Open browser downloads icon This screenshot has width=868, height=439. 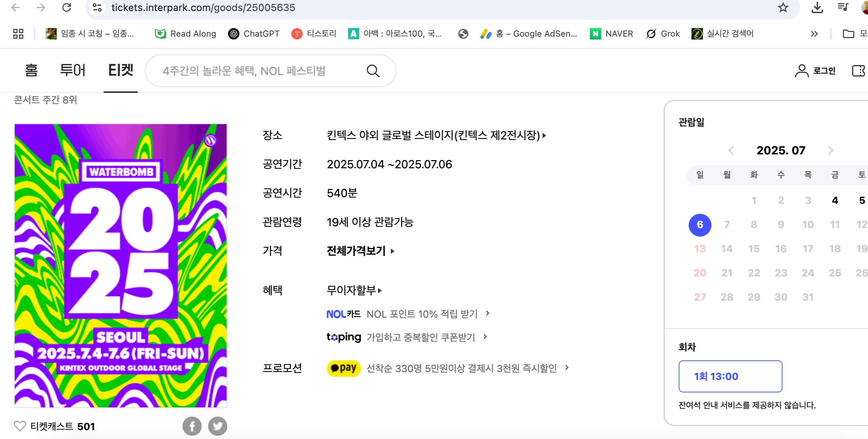(817, 7)
